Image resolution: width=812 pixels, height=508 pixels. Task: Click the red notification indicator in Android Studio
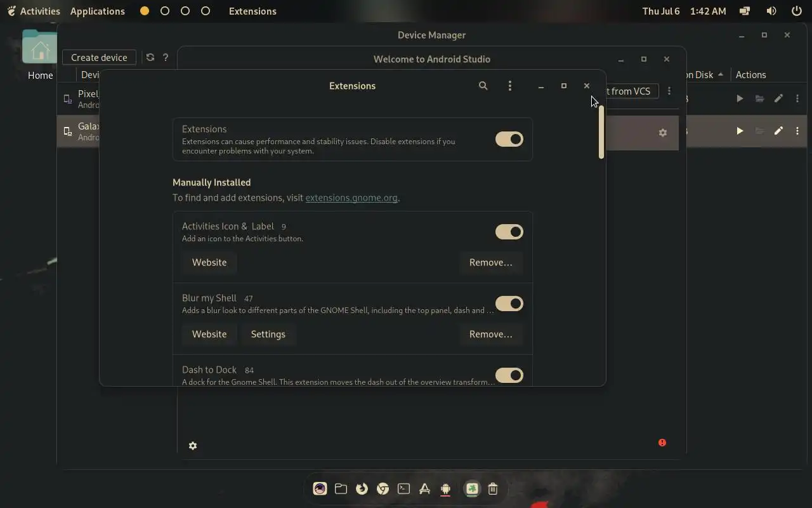(662, 443)
